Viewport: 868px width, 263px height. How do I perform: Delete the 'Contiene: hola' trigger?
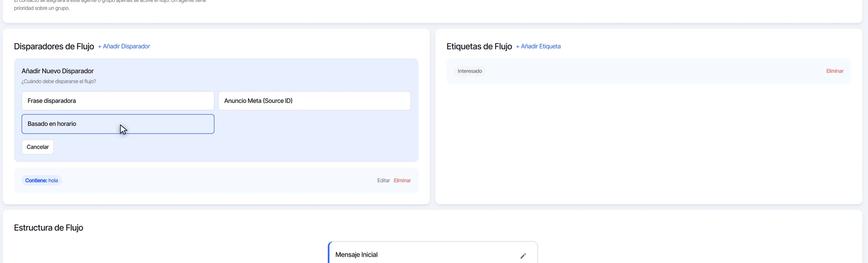click(x=402, y=181)
